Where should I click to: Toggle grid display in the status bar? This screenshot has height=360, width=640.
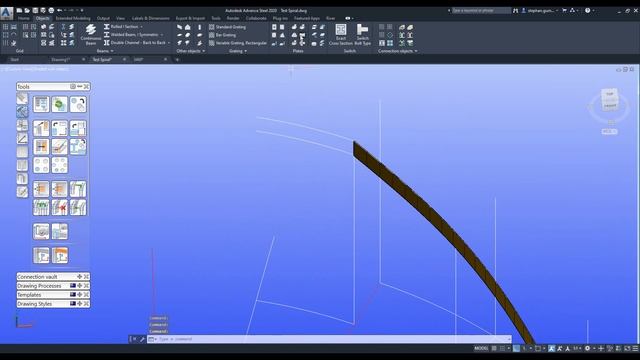(494, 348)
